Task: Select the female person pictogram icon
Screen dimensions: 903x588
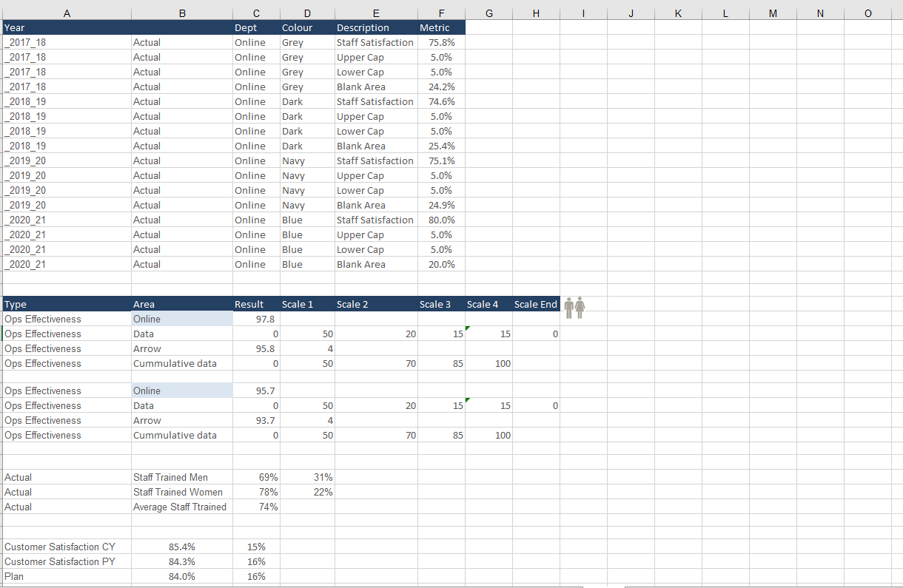Action: pos(579,307)
